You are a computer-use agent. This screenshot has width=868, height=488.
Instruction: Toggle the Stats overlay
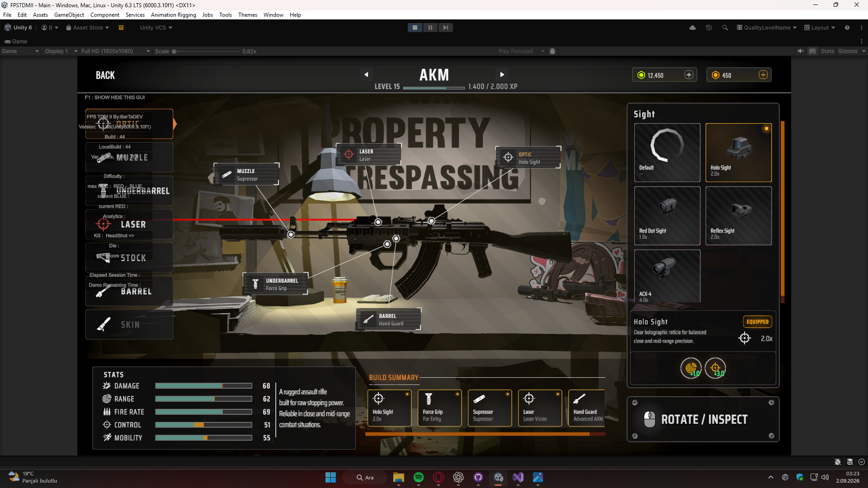[x=827, y=51]
